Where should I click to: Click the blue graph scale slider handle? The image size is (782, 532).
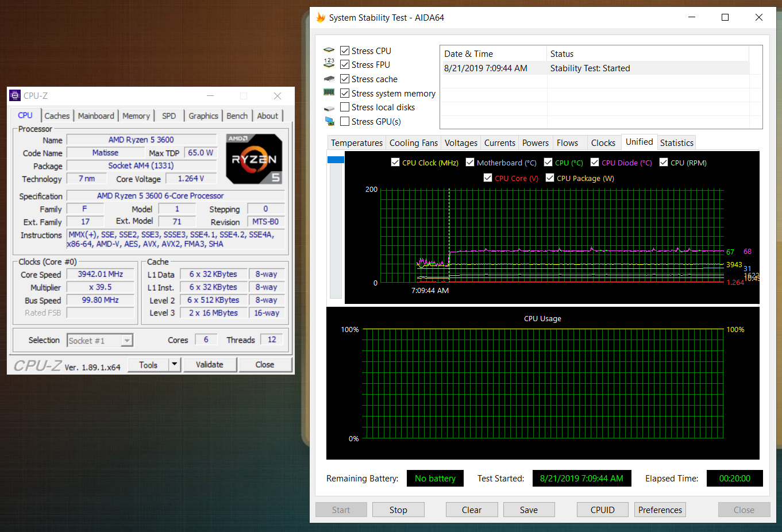tap(336, 160)
